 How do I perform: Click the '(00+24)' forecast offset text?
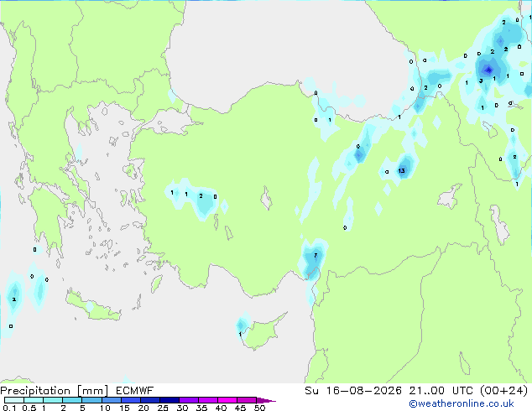(x=504, y=391)
